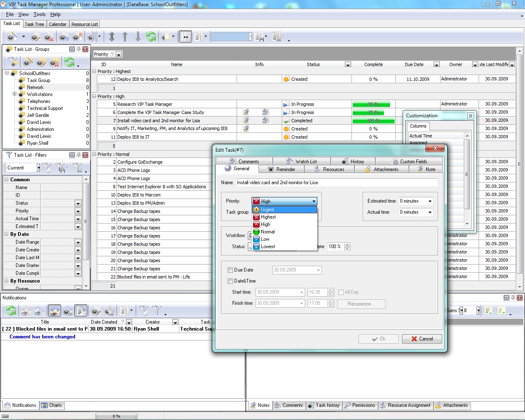Click the delete task group icon
Screen dimensions: 525x420
pyautogui.click(x=54, y=62)
